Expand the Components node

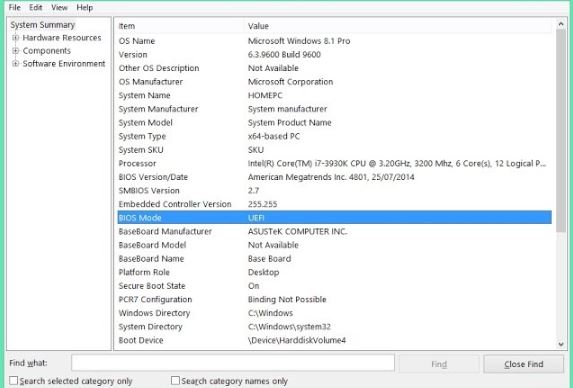point(15,50)
